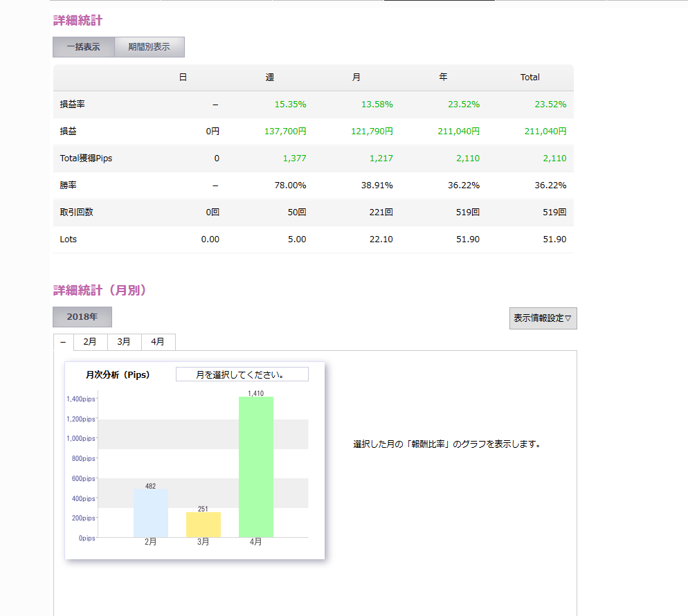Open the 4月 monthly tab
The width and height of the screenshot is (688, 616).
click(158, 342)
